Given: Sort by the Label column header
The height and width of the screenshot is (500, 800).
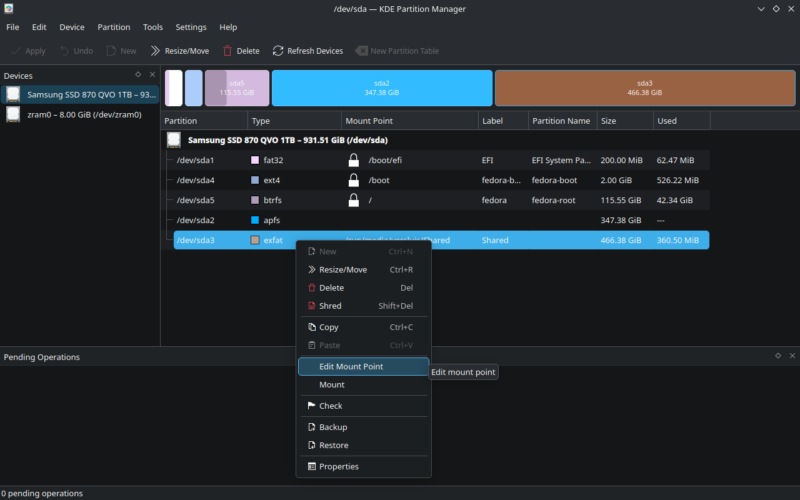Looking at the screenshot, I should (x=503, y=121).
